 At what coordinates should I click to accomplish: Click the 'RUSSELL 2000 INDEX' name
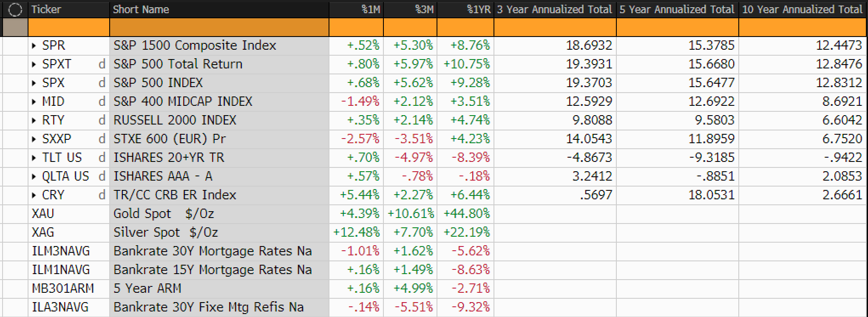[x=175, y=120]
